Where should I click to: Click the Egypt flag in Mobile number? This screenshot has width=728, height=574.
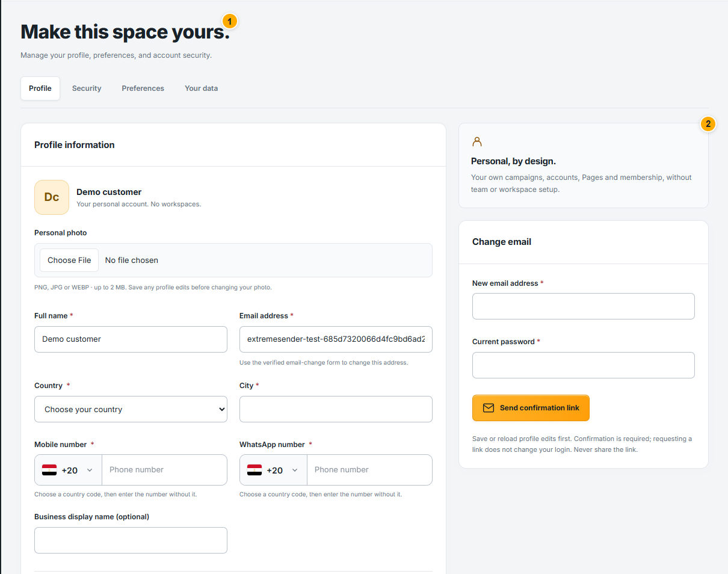49,470
